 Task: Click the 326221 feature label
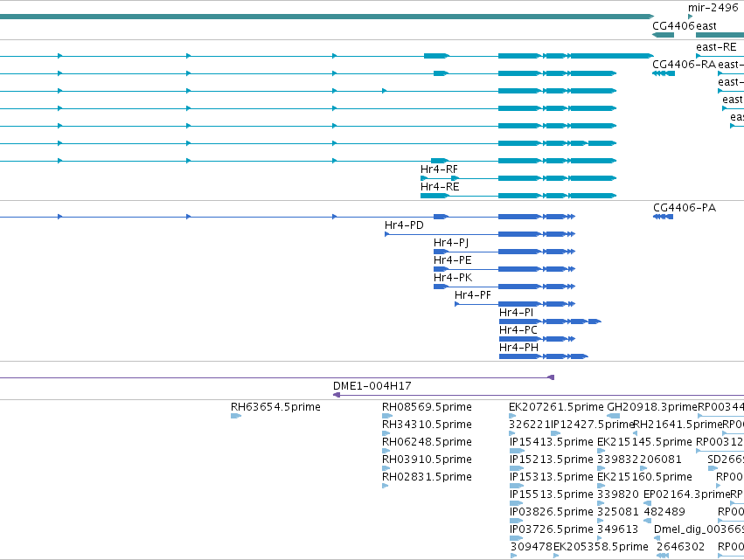[x=530, y=425]
